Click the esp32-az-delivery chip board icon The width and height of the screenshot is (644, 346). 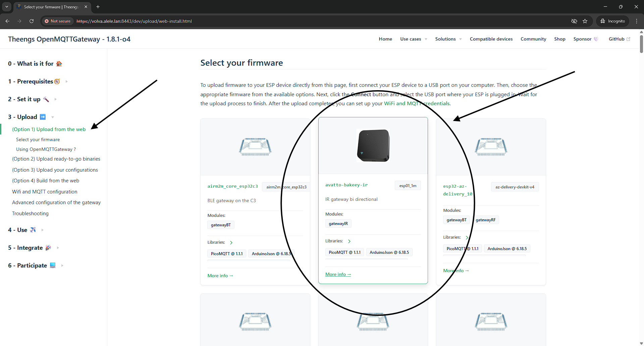pos(491,147)
